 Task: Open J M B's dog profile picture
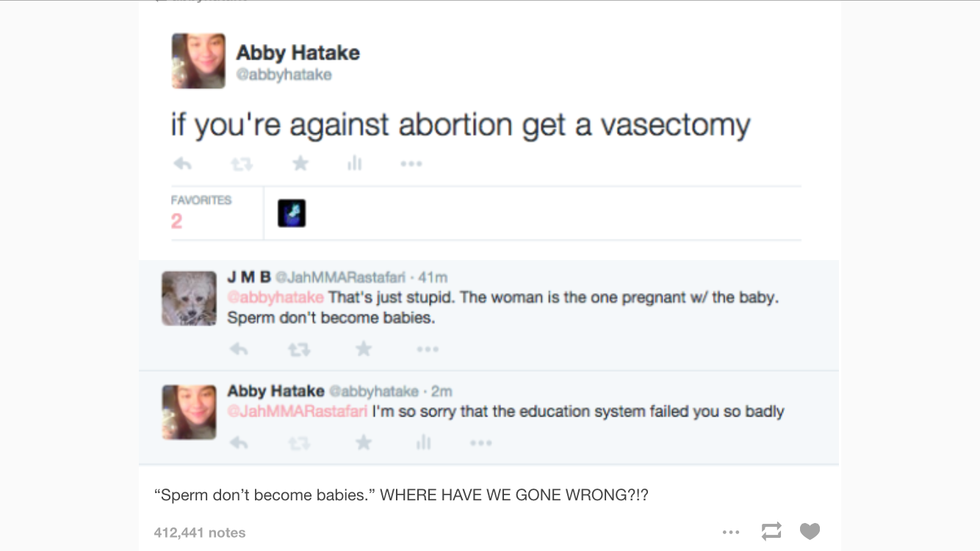pyautogui.click(x=189, y=298)
